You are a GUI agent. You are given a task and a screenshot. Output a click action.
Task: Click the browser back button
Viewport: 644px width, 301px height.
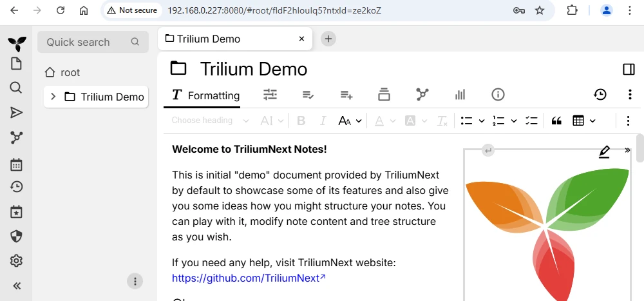coord(14,11)
